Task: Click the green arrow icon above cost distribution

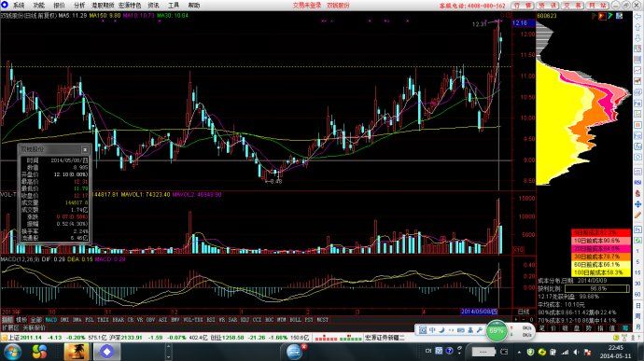Action: tap(610, 16)
